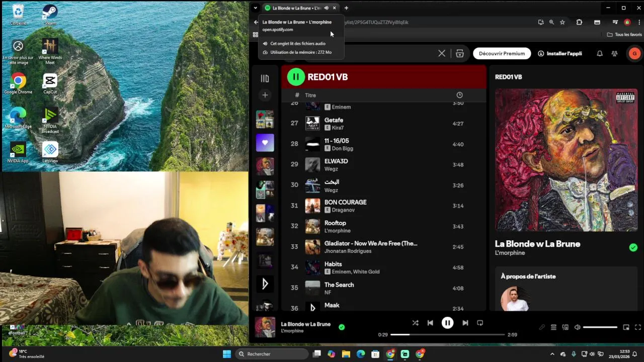Open L'morphine artist link in right panel
This screenshot has width=644, height=362.
point(510,253)
